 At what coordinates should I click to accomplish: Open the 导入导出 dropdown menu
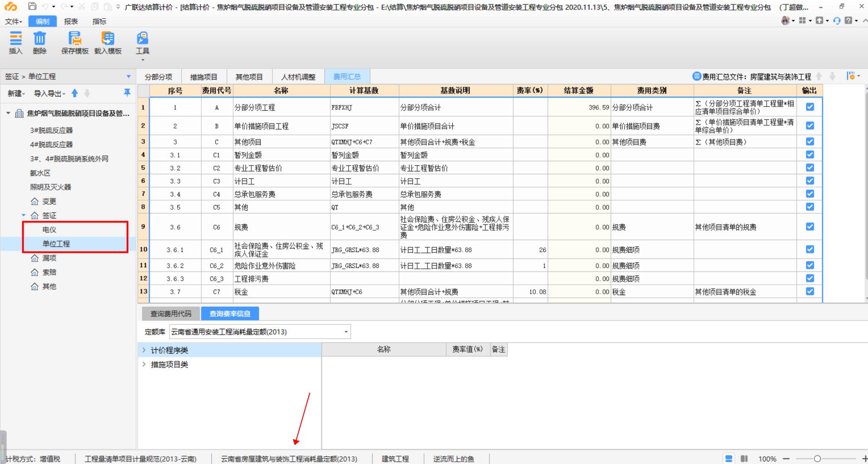pyautogui.click(x=50, y=94)
